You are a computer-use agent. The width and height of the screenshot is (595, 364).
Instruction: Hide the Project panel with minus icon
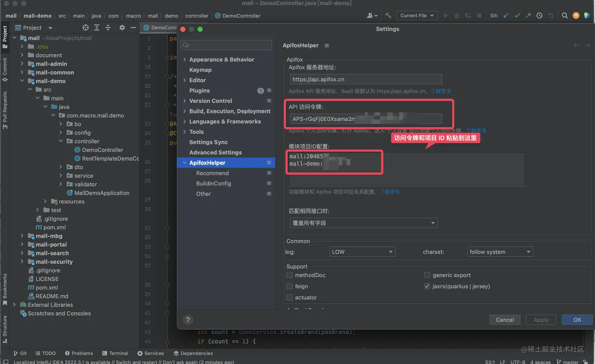click(x=133, y=28)
